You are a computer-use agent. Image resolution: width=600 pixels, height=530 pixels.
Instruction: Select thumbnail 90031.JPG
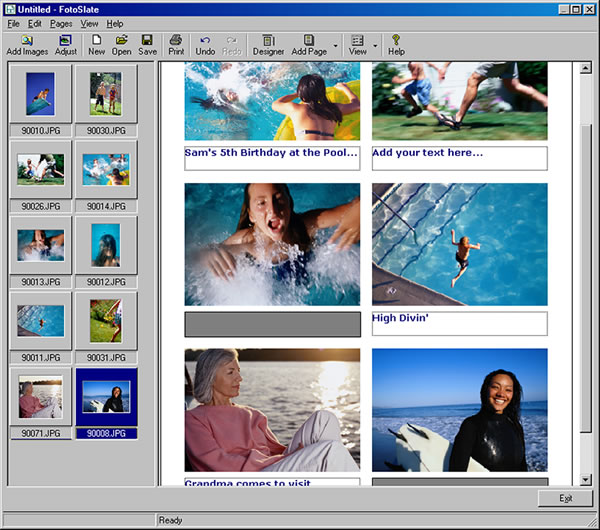pyautogui.click(x=106, y=321)
